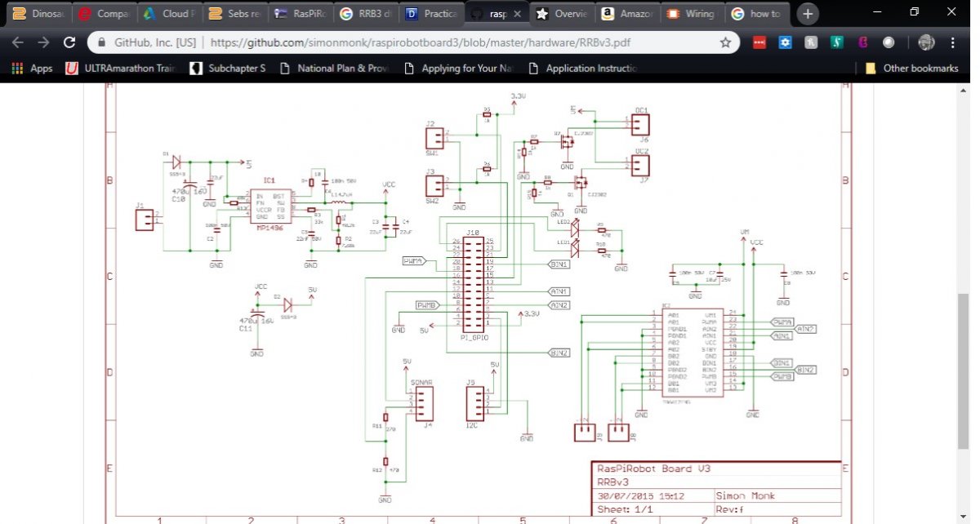980x524 pixels.
Task: Click the 'SW1' label under J2
Action: [432, 153]
